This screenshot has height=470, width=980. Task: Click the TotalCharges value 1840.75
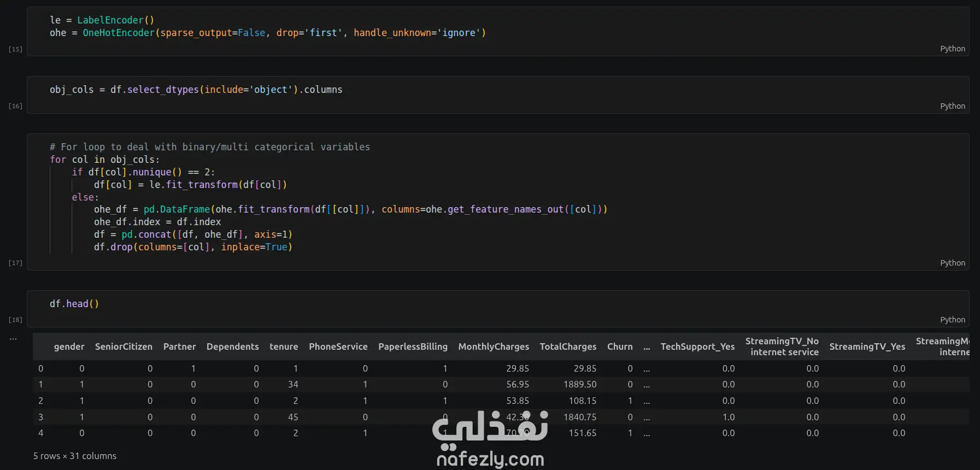(580, 417)
